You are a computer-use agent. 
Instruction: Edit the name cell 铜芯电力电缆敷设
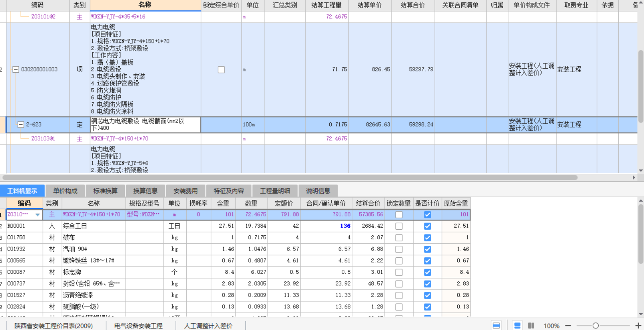(145, 124)
